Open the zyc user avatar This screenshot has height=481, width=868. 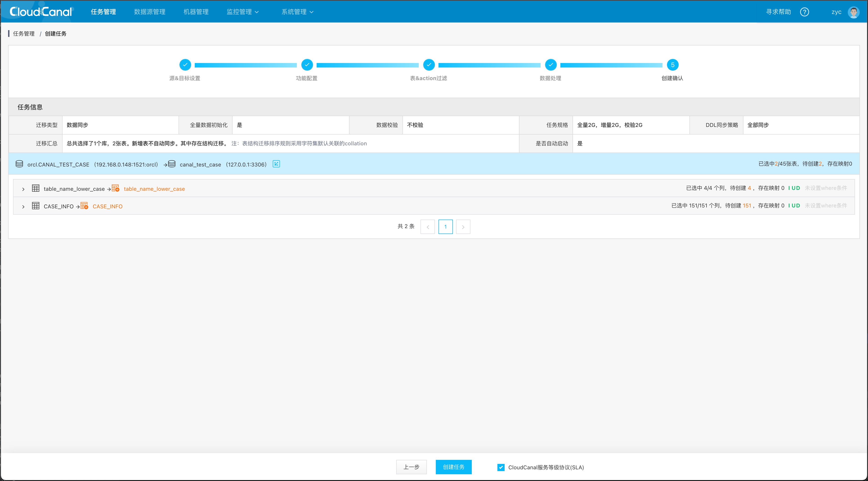pos(853,12)
